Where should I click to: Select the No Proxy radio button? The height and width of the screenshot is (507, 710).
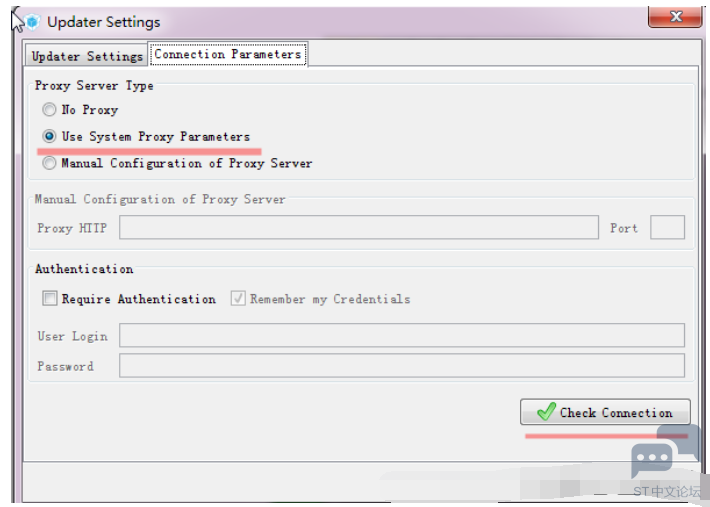pos(49,110)
